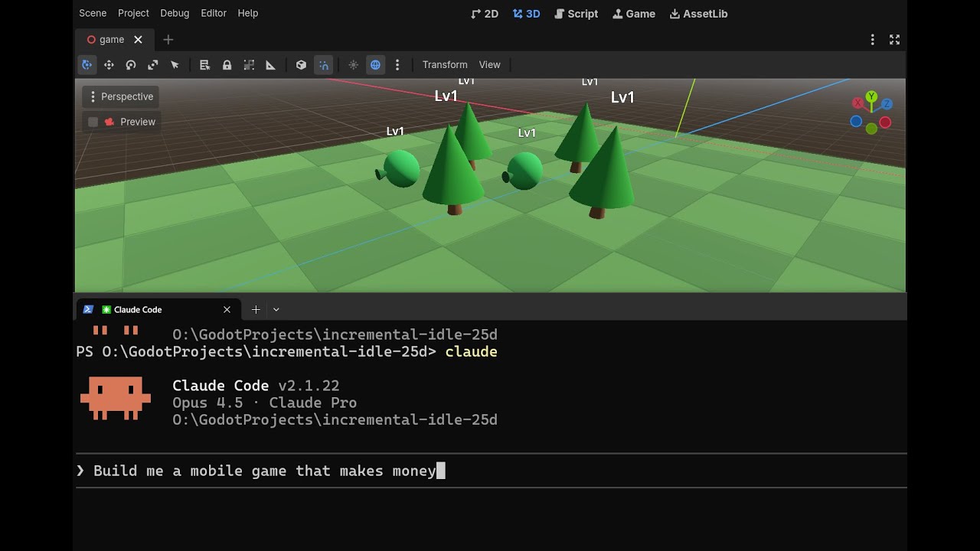980x551 pixels.
Task: Toggle preview sunlight icon
Action: [x=353, y=65]
